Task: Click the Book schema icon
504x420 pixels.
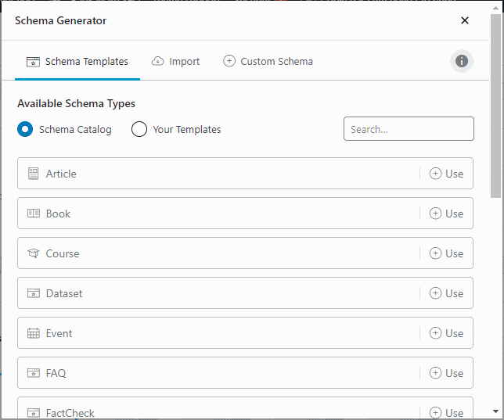Action: (x=33, y=214)
